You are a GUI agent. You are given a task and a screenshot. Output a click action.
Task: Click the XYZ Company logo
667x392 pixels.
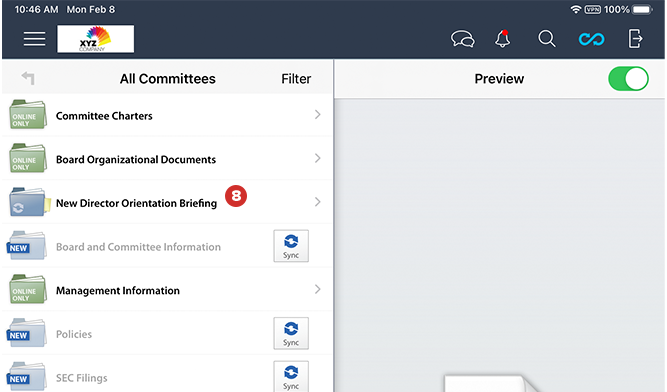pos(96,39)
